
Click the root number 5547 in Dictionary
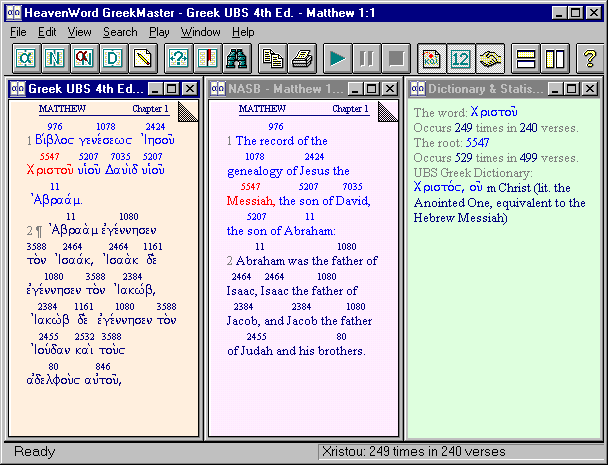[477, 143]
